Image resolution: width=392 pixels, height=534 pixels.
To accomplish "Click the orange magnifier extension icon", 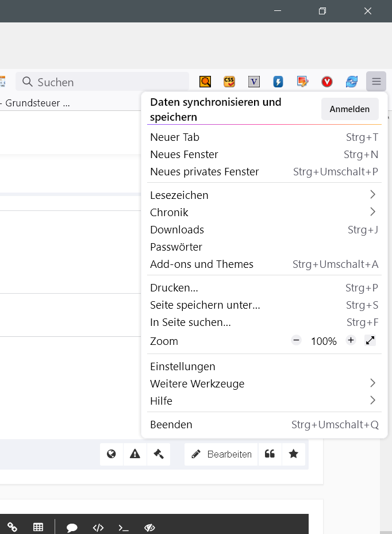I will [x=205, y=82].
